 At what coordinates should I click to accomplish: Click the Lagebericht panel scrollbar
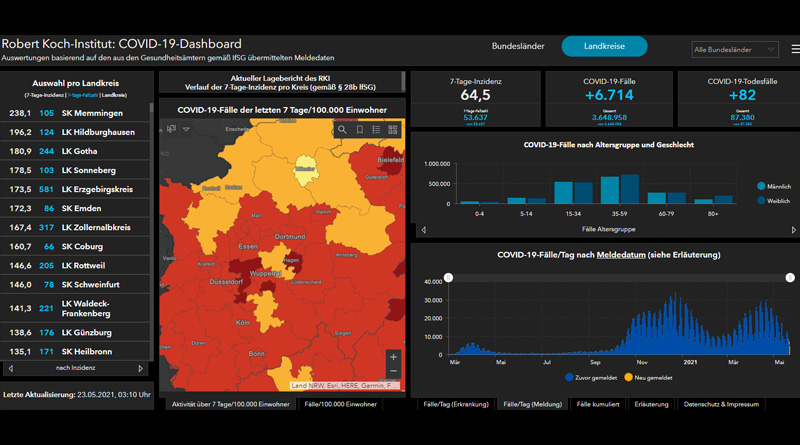pos(404,82)
